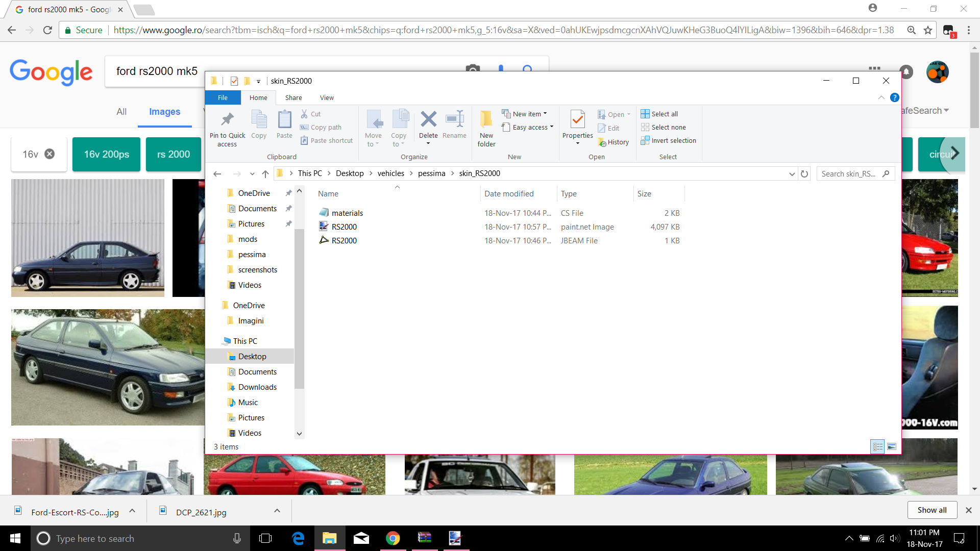Click Open in the Open group
The image size is (980, 551).
point(614,114)
